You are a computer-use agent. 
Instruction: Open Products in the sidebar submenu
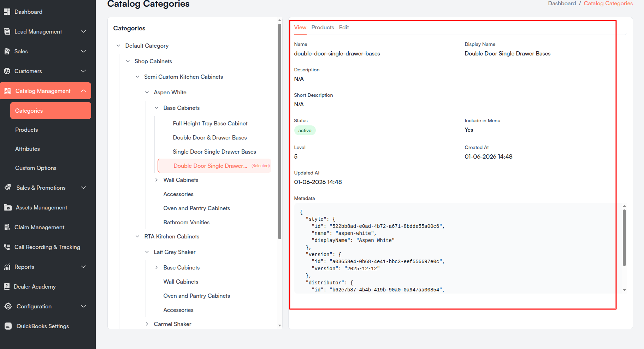(x=26, y=130)
